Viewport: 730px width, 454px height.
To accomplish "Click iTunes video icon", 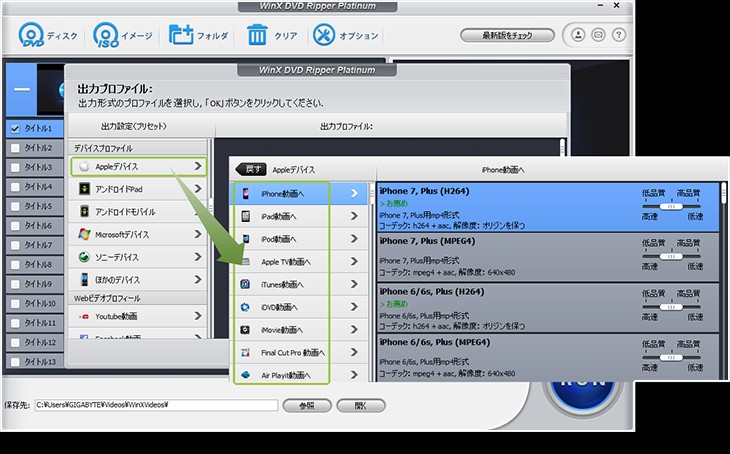I will (x=245, y=284).
